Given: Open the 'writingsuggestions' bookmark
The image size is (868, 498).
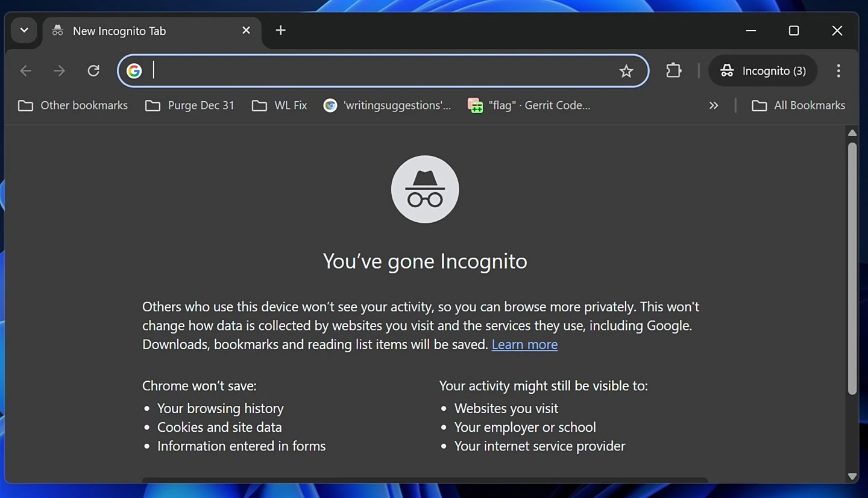Looking at the screenshot, I should 388,105.
